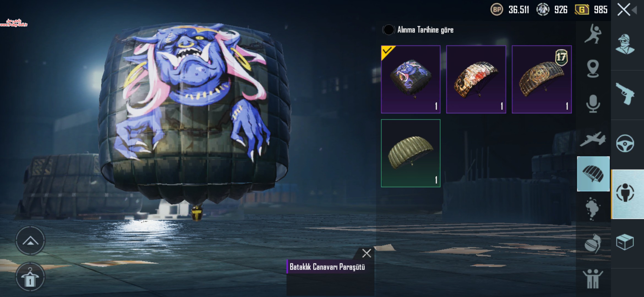Open the weapons pistol tab
This screenshot has width=644, height=297.
click(x=625, y=94)
